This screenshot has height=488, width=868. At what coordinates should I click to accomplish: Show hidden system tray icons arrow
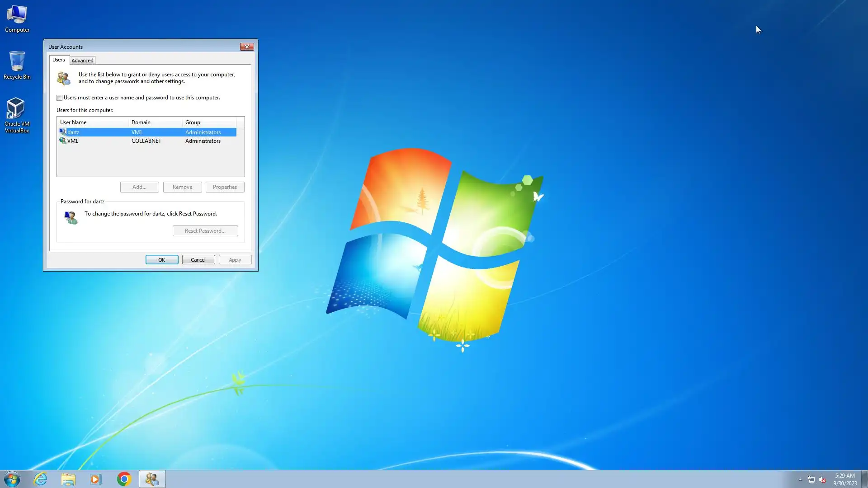pos(800,479)
